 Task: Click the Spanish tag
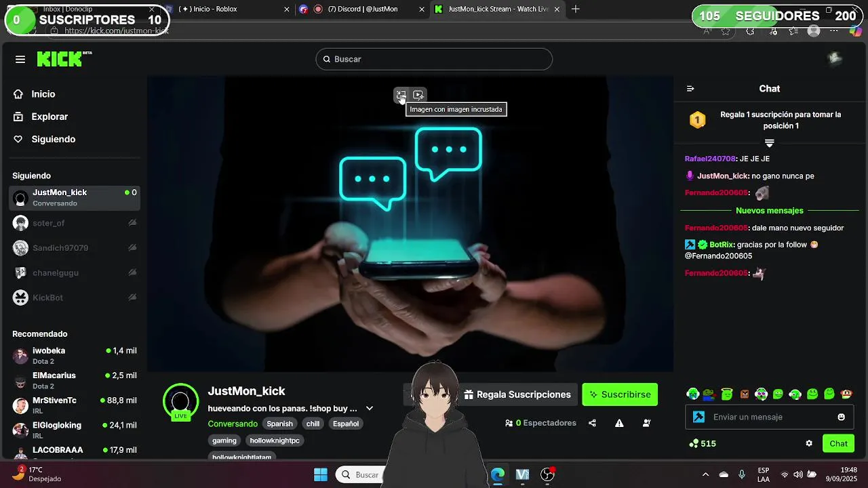tap(279, 424)
